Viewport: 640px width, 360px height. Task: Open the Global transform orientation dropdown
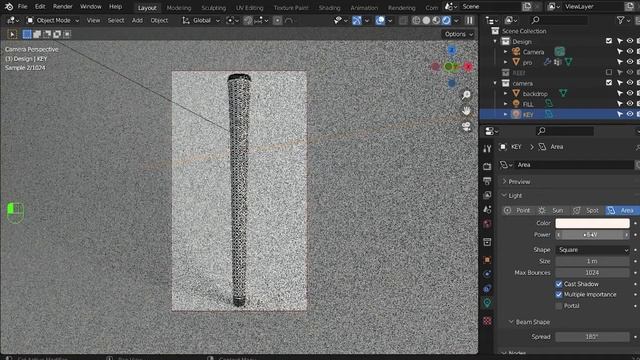point(201,20)
